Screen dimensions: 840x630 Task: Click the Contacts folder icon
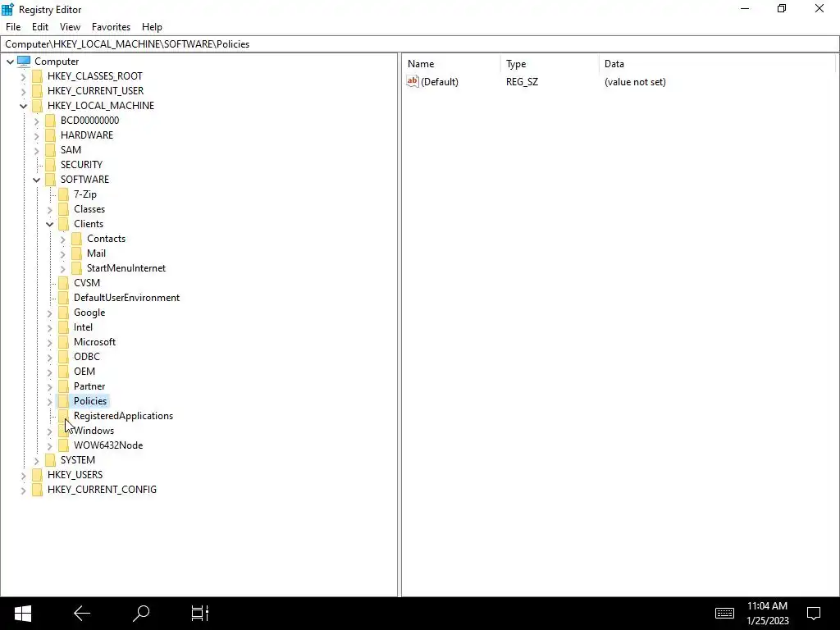77,239
